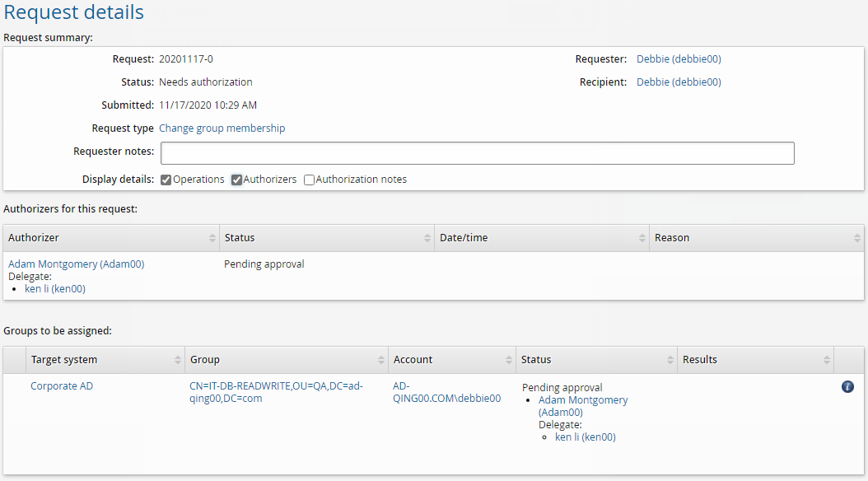Viewport: 868px width, 481px height.
Task: Click inside the Requester notes field
Action: coord(477,153)
